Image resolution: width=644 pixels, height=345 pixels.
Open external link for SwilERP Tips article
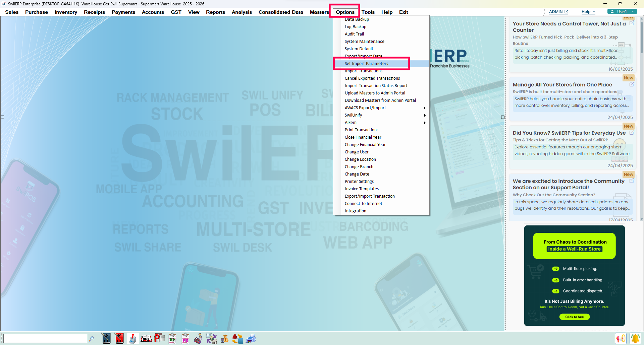(x=632, y=133)
